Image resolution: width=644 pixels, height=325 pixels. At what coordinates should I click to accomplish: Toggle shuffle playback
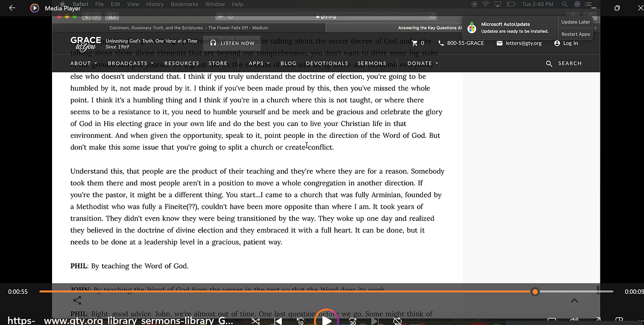pyautogui.click(x=255, y=321)
